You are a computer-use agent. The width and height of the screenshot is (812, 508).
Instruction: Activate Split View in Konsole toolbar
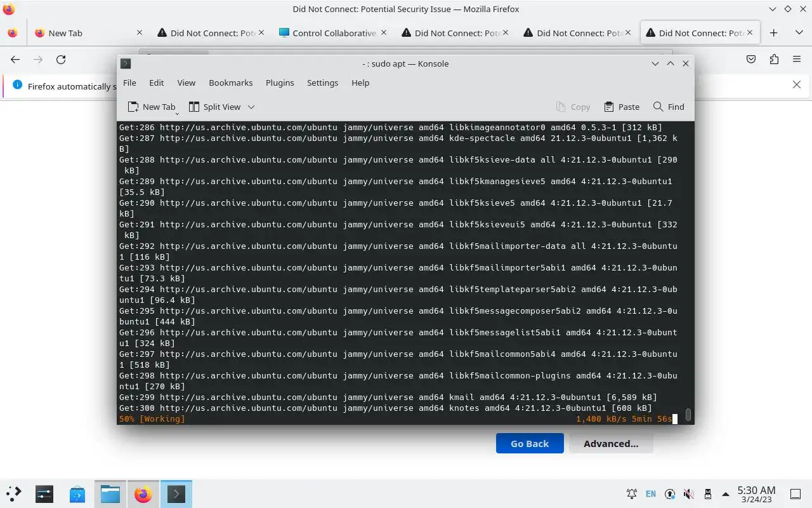[x=214, y=107]
